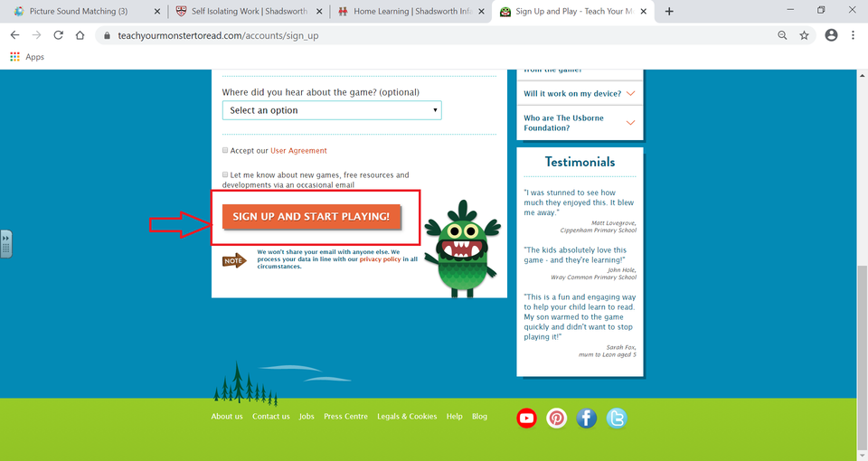Screen dimensions: 868x461
Task: Open Chrome three-dot menu
Action: coord(853,35)
